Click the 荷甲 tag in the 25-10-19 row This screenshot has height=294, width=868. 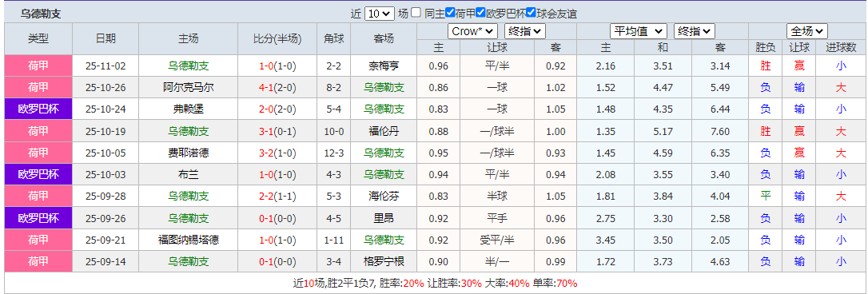38,131
